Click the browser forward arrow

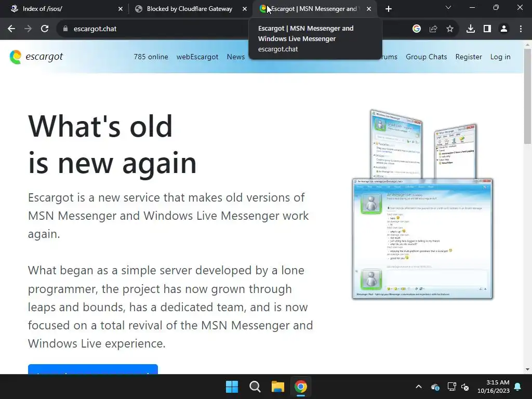coord(28,29)
